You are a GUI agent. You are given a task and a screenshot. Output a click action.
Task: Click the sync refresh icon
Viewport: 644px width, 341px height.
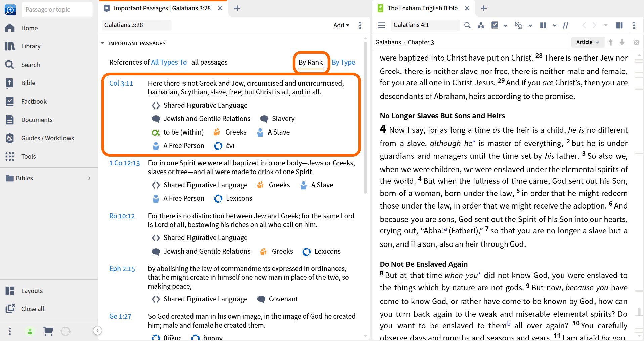(x=66, y=331)
